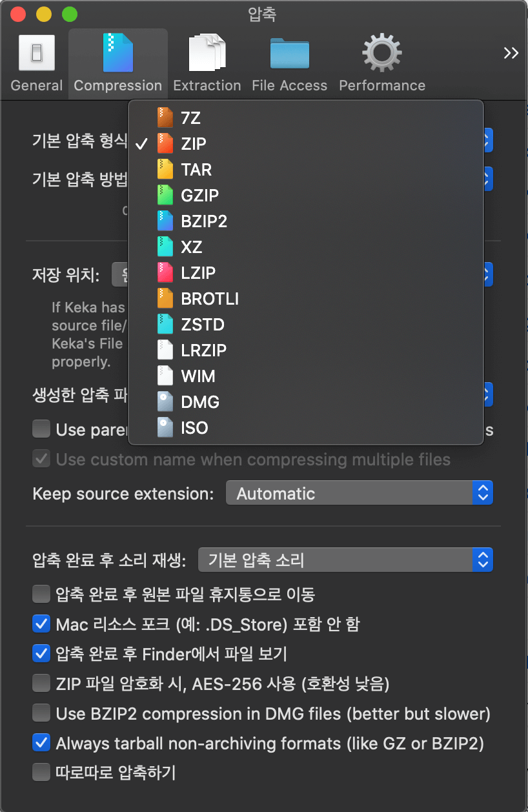Disable excluding Mac resource forks
The image size is (528, 812).
[x=41, y=624]
